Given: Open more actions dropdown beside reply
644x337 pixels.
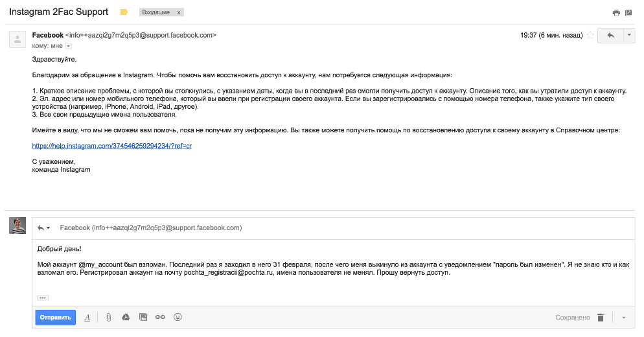Looking at the screenshot, I should coord(629,36).
